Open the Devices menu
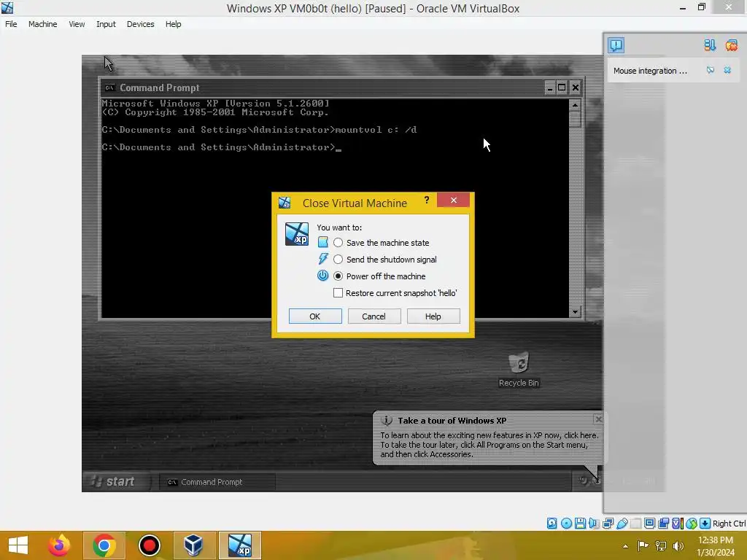The width and height of the screenshot is (747, 560). click(x=140, y=24)
